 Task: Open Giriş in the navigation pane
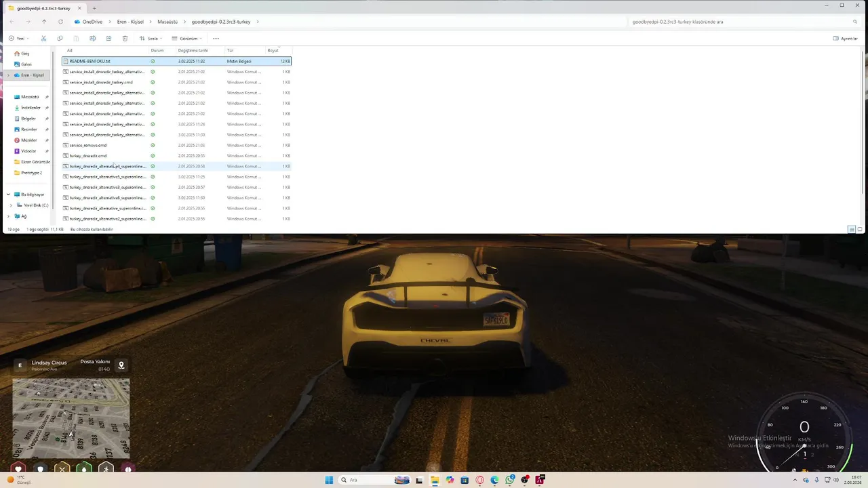pyautogui.click(x=25, y=54)
